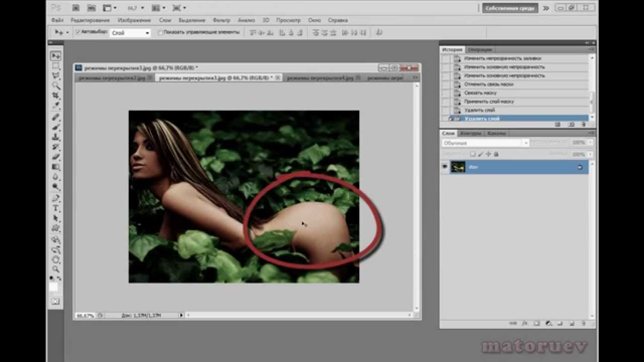Select the Crop tool
Screen dimensions: 644x362
(x=56, y=96)
